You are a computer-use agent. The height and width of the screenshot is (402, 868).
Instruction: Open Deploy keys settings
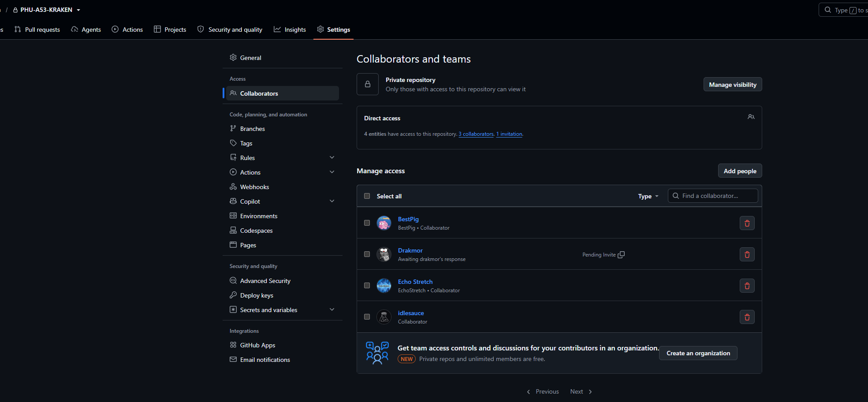click(x=283, y=295)
